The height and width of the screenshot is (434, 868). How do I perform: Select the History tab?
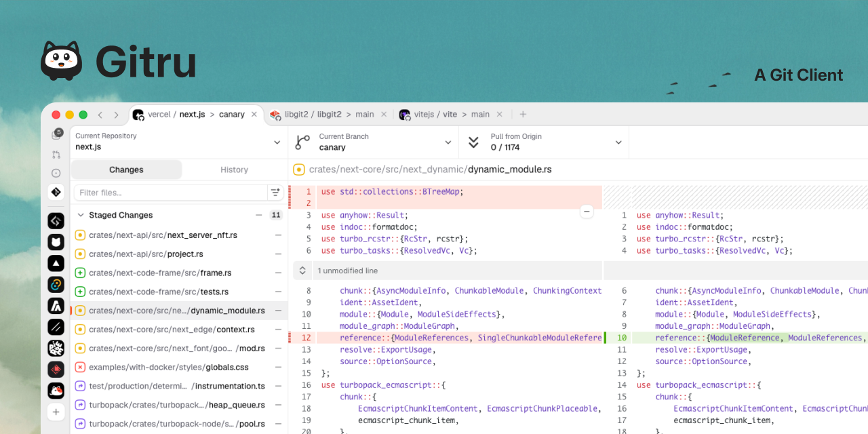point(234,170)
